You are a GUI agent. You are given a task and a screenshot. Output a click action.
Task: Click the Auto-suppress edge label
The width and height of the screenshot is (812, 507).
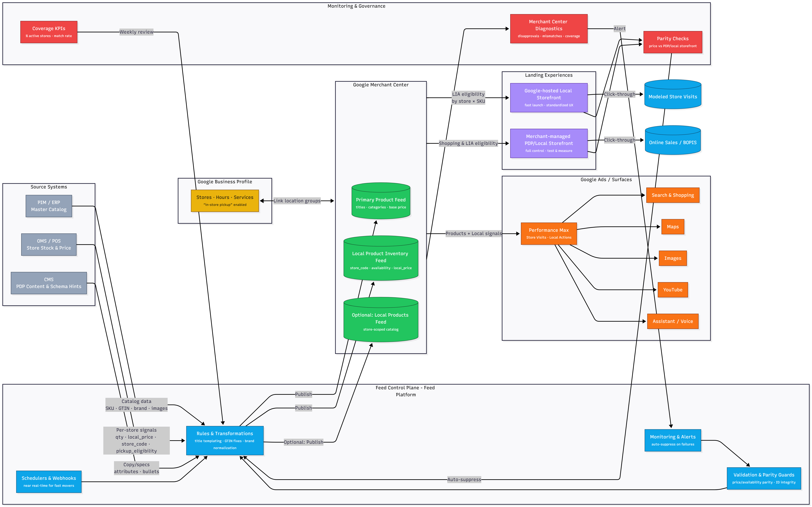coord(464,479)
